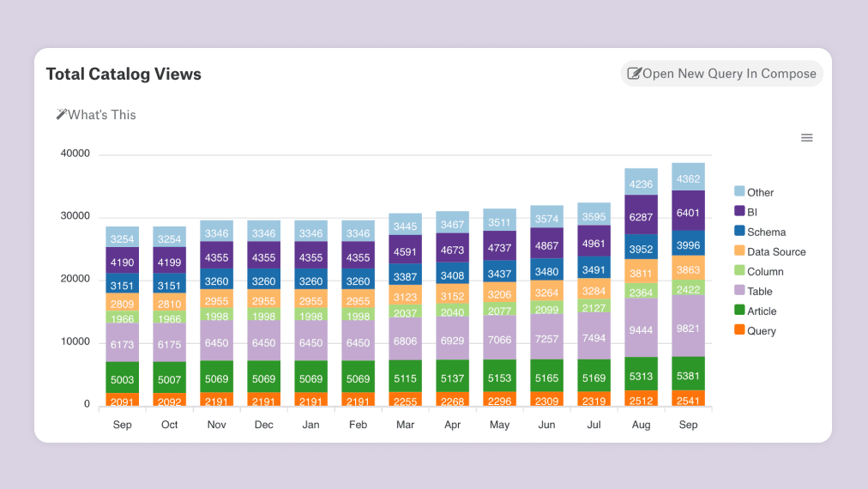The image size is (868, 489).
Task: Select the 9821 Table segment in last bar
Action: [x=688, y=327]
